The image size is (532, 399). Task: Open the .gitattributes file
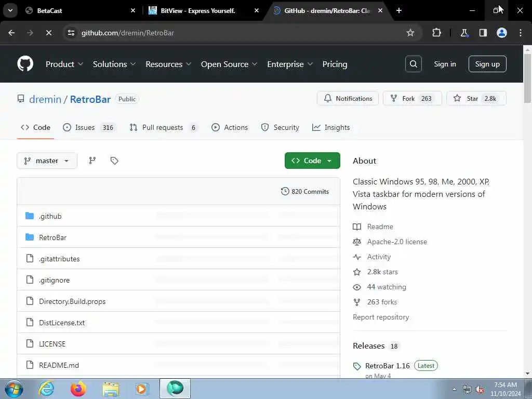coord(59,259)
